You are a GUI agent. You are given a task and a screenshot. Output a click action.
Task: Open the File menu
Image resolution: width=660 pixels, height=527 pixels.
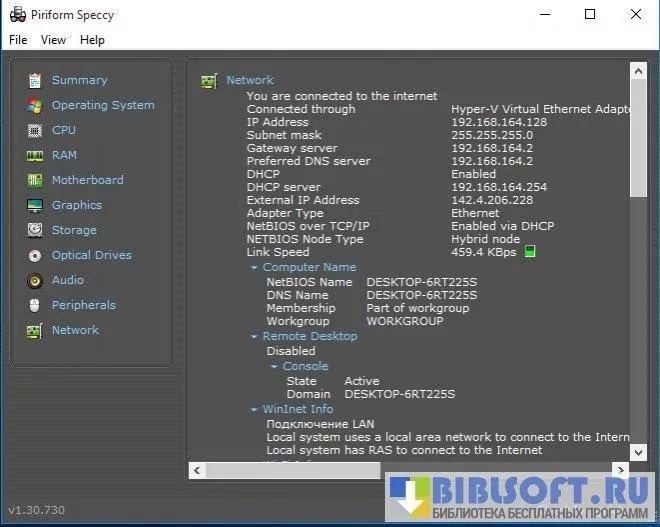click(x=18, y=40)
